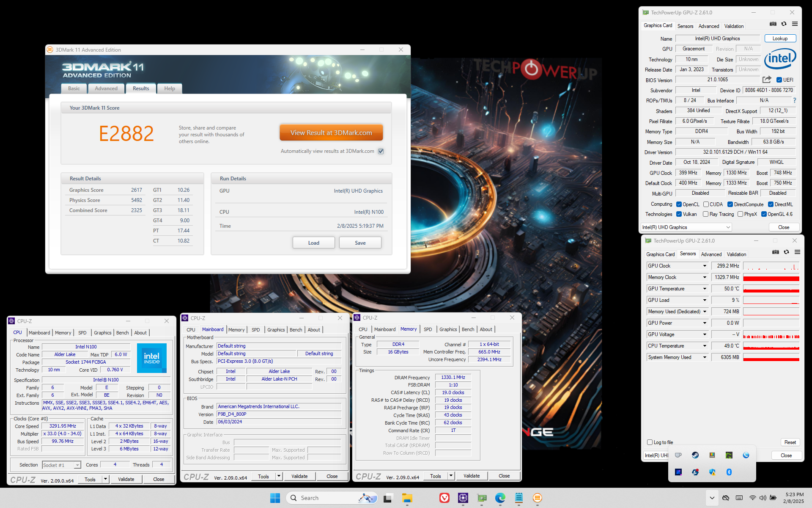Open the GPU Load sensor dropdown

[x=705, y=300]
